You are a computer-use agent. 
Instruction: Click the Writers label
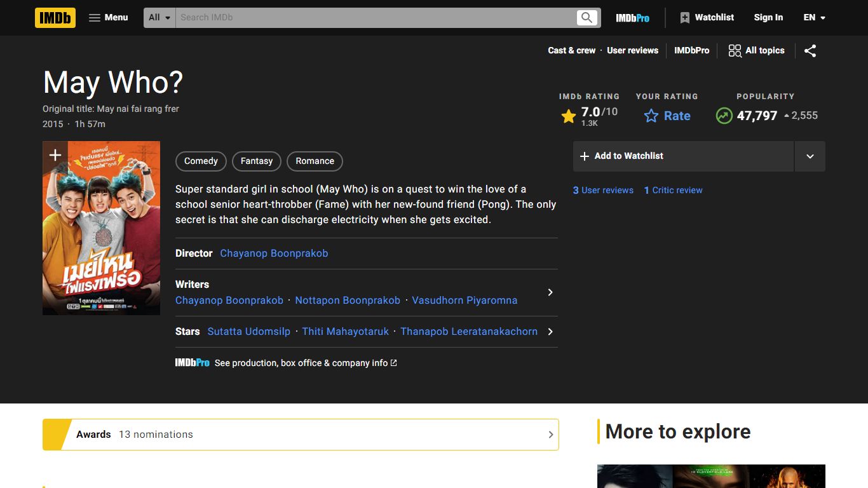[x=192, y=284]
